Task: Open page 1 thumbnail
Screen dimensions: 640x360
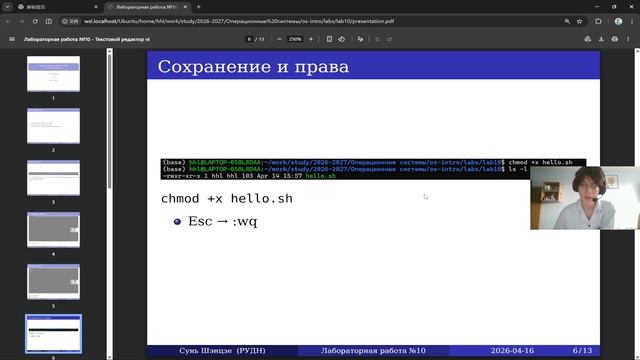Action: tap(53, 74)
